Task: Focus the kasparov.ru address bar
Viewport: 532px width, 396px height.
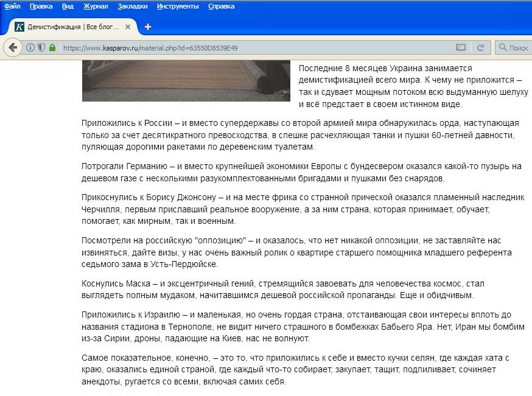Action: [x=254, y=48]
